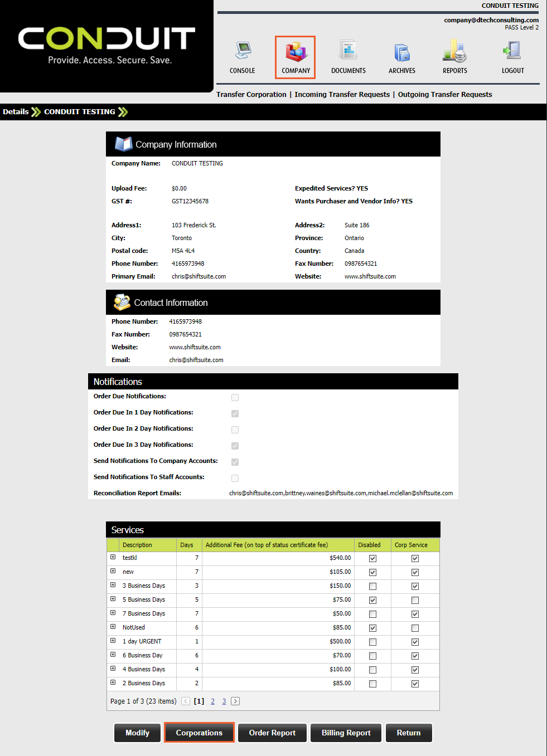Open Outgoing Transfer Requests

coord(445,95)
